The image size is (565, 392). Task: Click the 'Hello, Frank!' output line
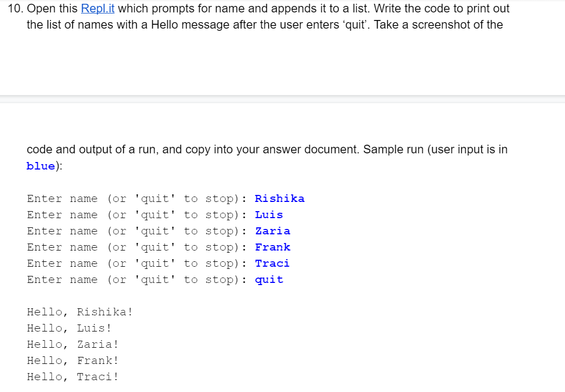click(73, 361)
